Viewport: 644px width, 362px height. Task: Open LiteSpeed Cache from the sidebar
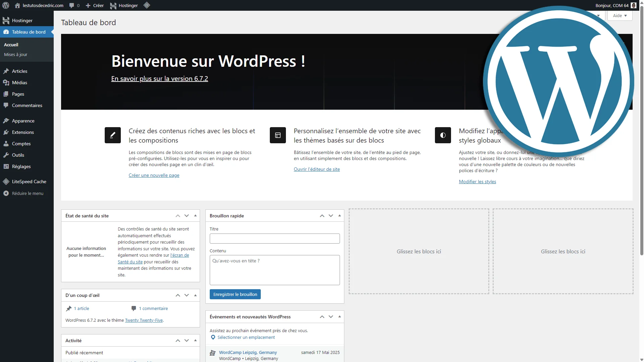(x=29, y=181)
